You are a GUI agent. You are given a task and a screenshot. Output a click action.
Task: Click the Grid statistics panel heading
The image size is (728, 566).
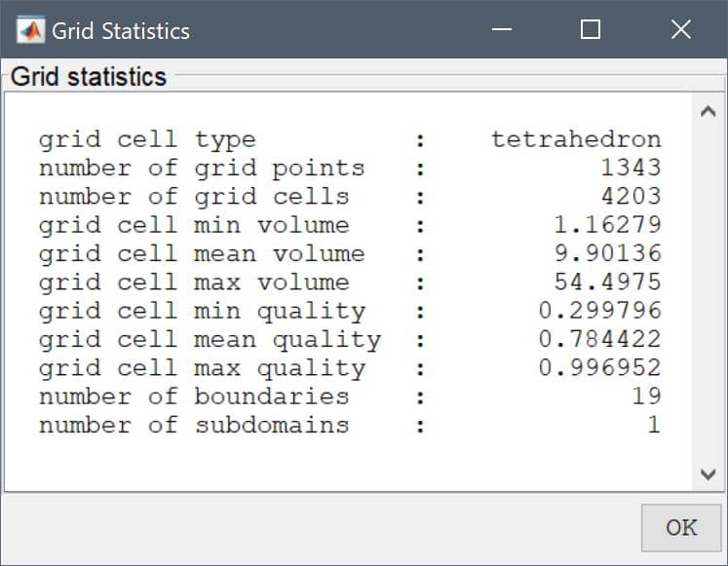click(x=89, y=77)
